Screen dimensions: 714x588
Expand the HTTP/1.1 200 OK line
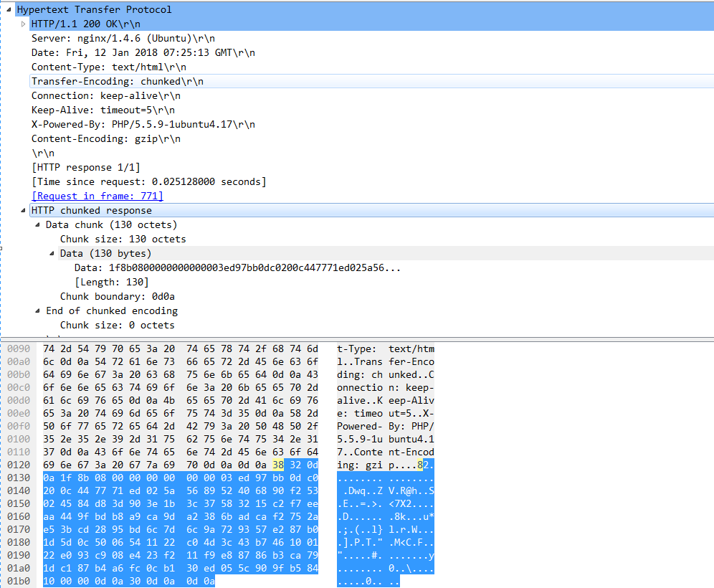click(23, 24)
